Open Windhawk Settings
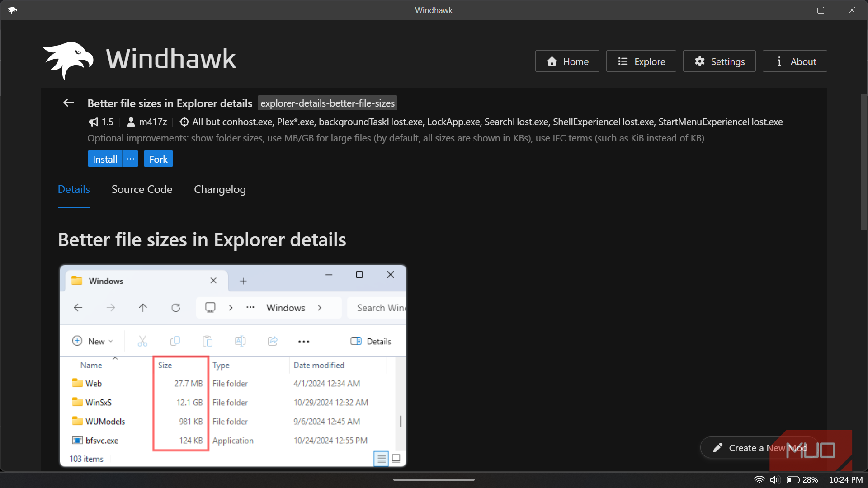Viewport: 868px width, 488px height. (719, 61)
